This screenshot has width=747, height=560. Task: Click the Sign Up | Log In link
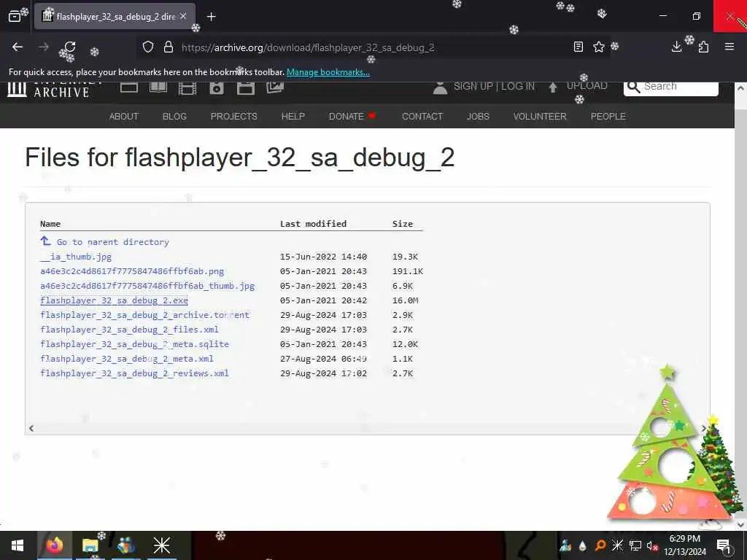pos(494,86)
